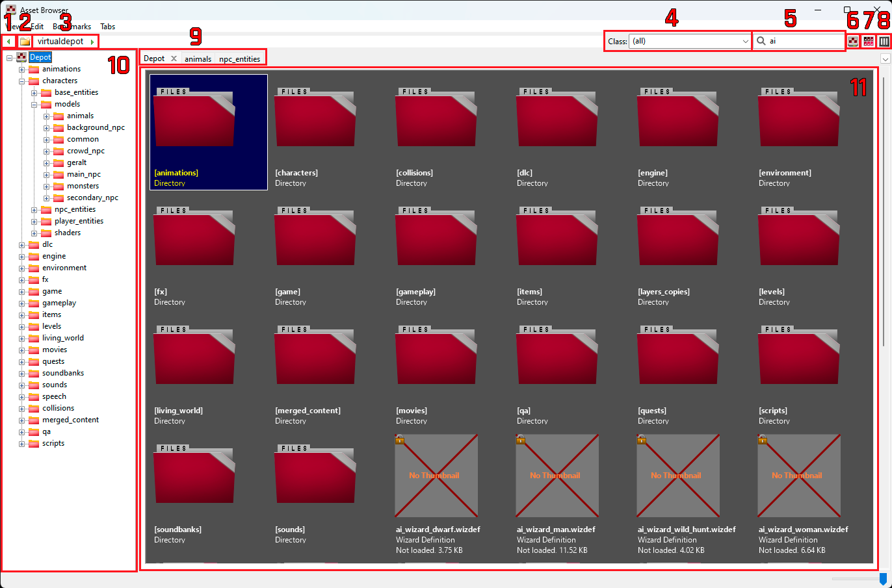Click the search magnifier icon
The height and width of the screenshot is (588, 892).
(x=761, y=41)
